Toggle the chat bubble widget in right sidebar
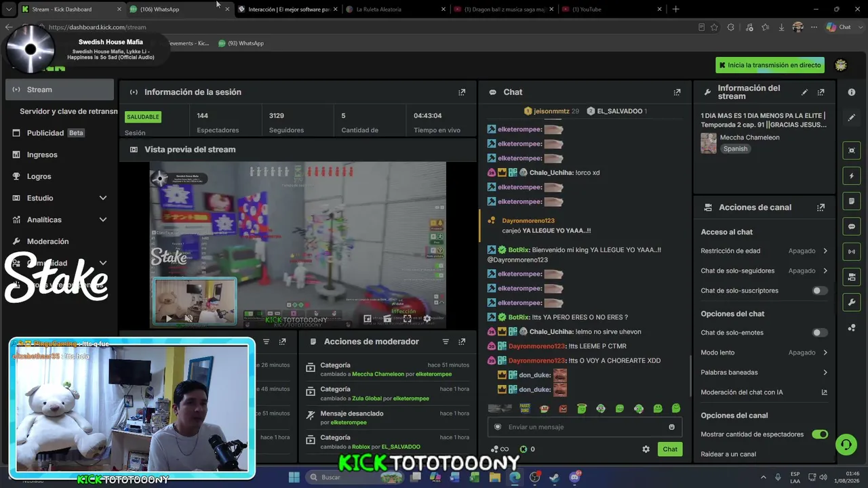 [852, 226]
